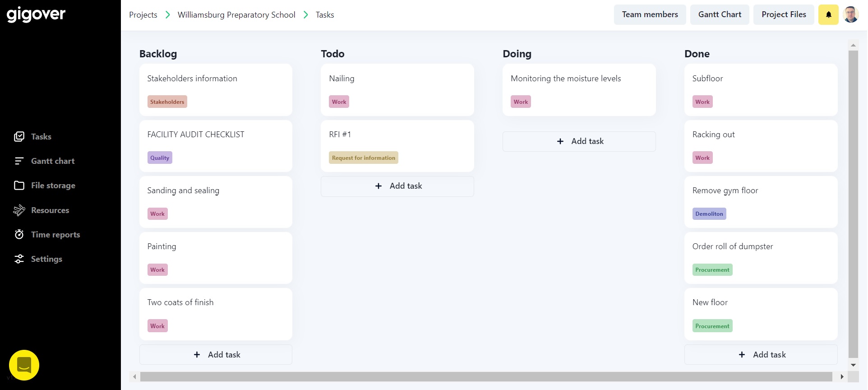
Task: Click the Team members button
Action: pyautogui.click(x=650, y=14)
